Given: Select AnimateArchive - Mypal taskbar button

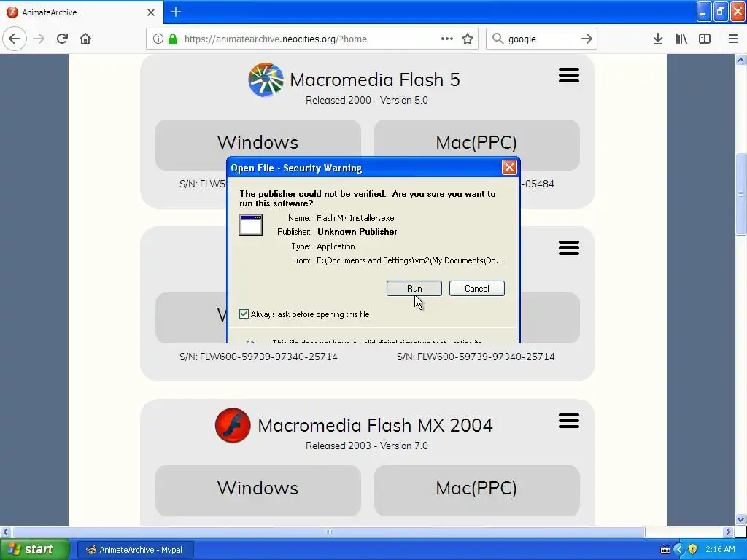Looking at the screenshot, I should point(135,550).
